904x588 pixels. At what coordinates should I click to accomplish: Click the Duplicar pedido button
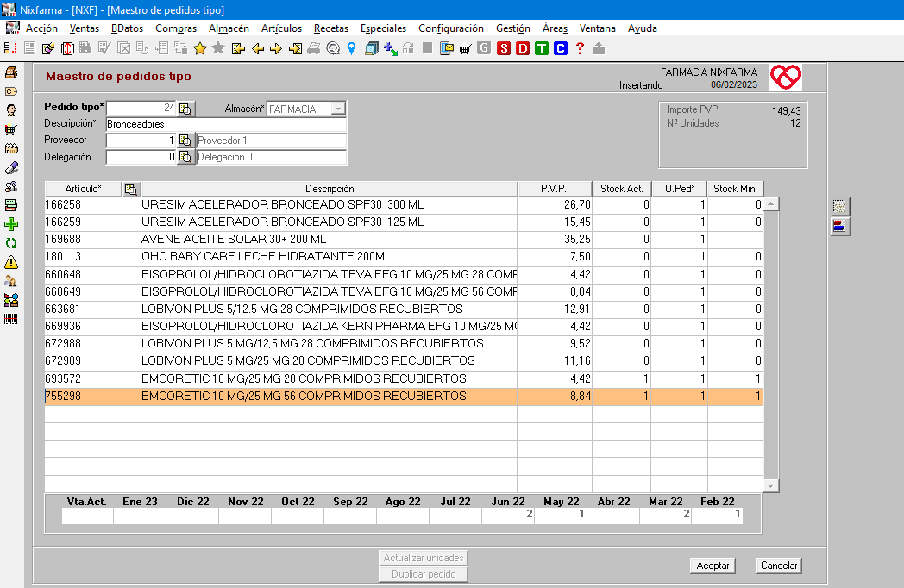[424, 574]
